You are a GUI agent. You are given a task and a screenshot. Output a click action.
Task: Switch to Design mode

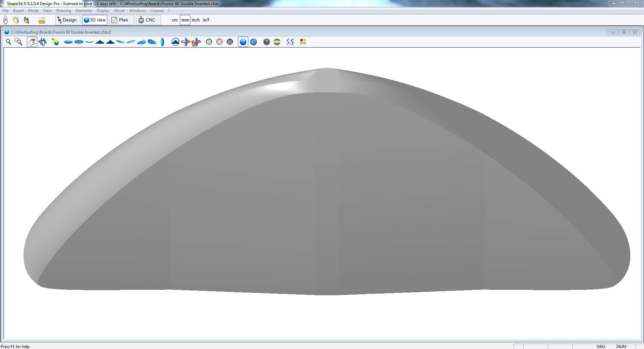tap(67, 20)
